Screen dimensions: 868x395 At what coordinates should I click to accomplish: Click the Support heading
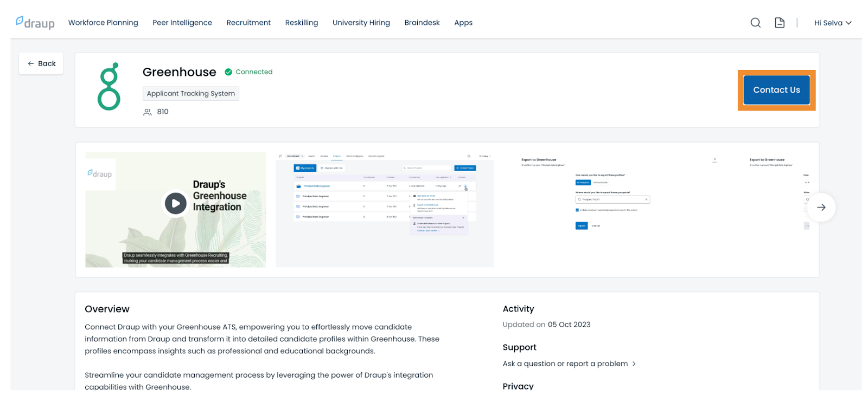519,347
